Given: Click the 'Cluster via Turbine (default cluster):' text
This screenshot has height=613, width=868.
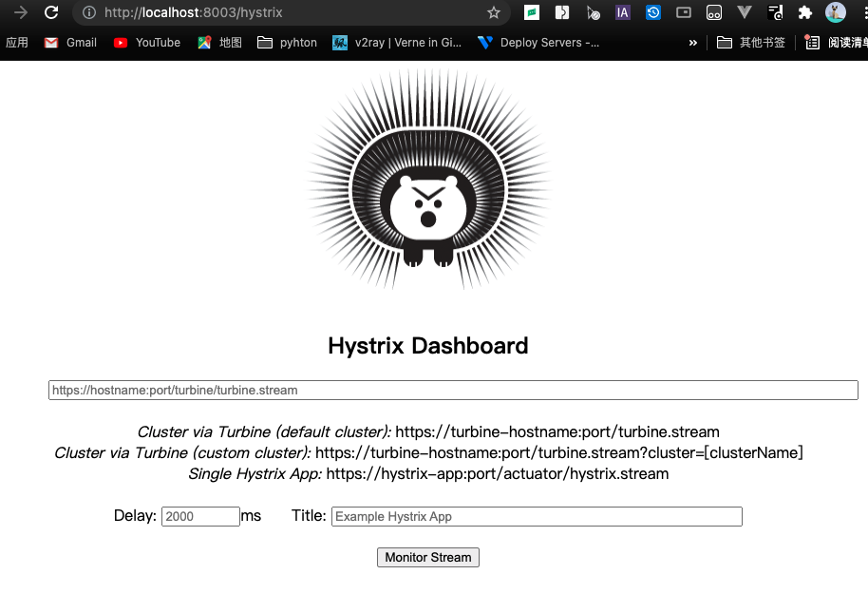Looking at the screenshot, I should (x=264, y=431).
